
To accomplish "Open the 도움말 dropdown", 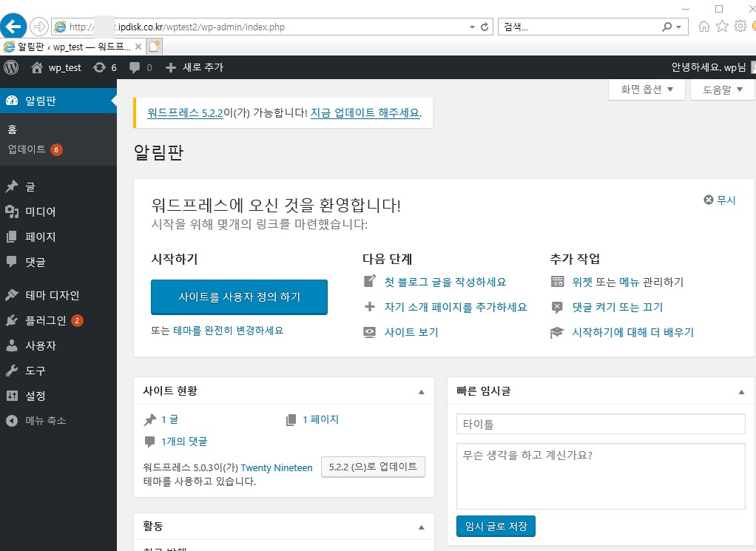I will click(722, 89).
